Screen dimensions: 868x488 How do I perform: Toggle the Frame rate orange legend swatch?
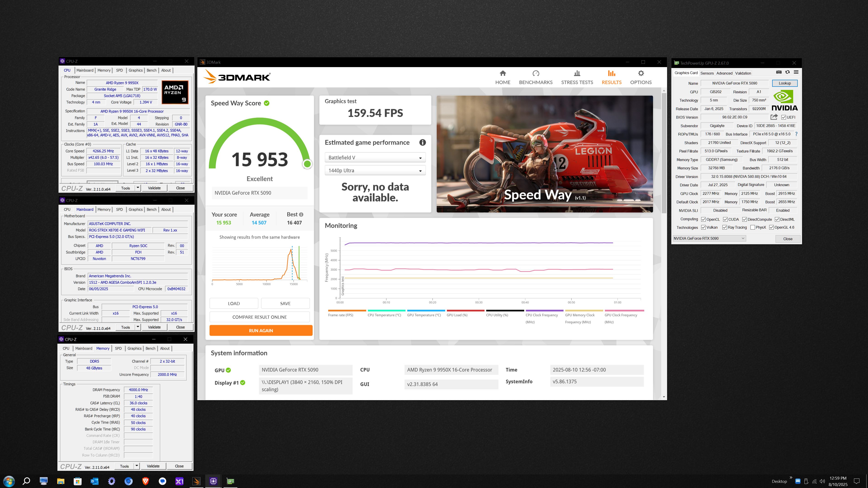coord(347,310)
